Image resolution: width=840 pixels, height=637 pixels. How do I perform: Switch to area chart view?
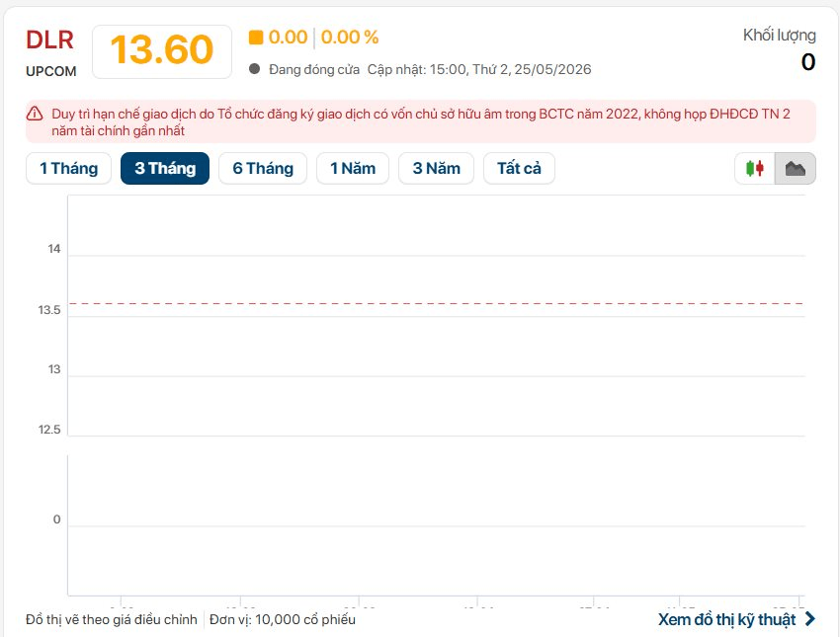pos(796,169)
